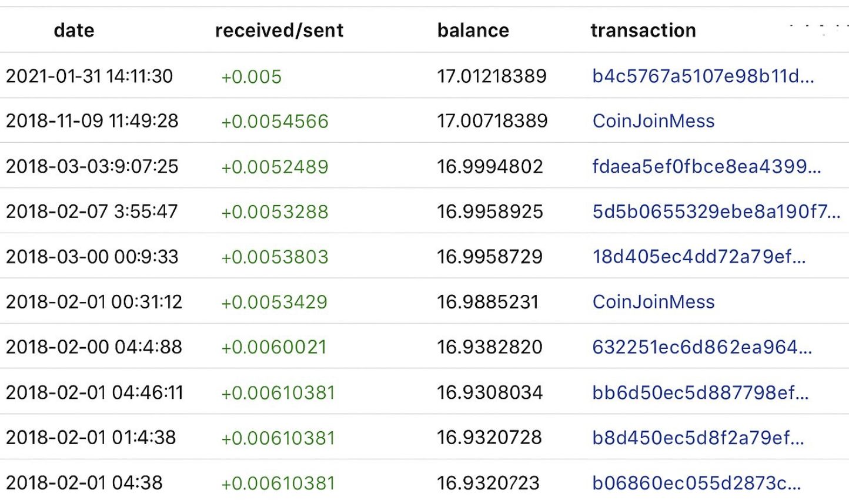Open transaction bb6d50ec5d887798ef link
The image size is (849, 504).
coord(700,392)
